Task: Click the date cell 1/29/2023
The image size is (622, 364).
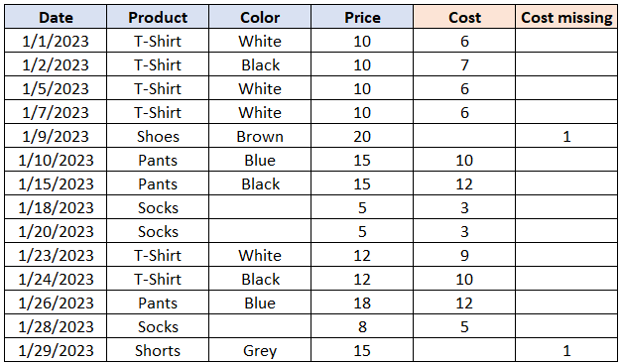Action: (56, 350)
